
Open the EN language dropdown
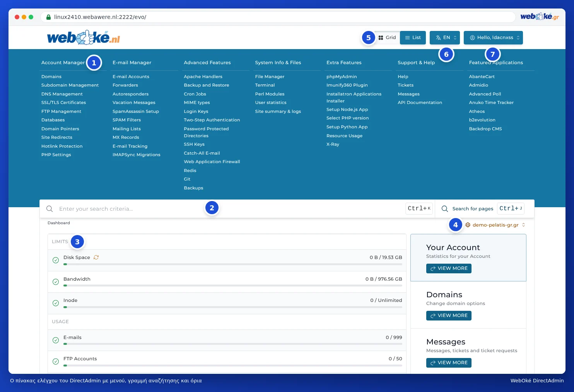(445, 37)
